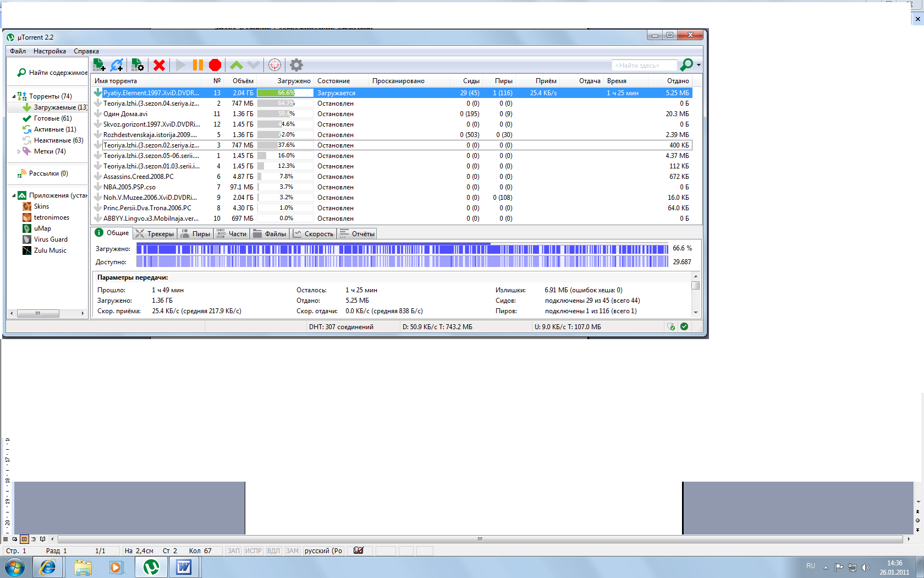
Task: Open the search provider dropdown arrow
Action: (698, 65)
